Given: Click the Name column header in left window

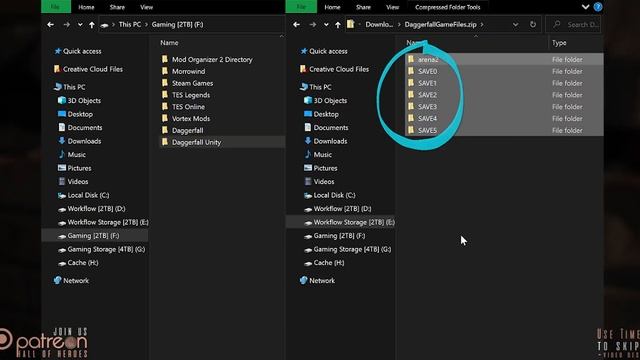Looking at the screenshot, I should pos(169,43).
